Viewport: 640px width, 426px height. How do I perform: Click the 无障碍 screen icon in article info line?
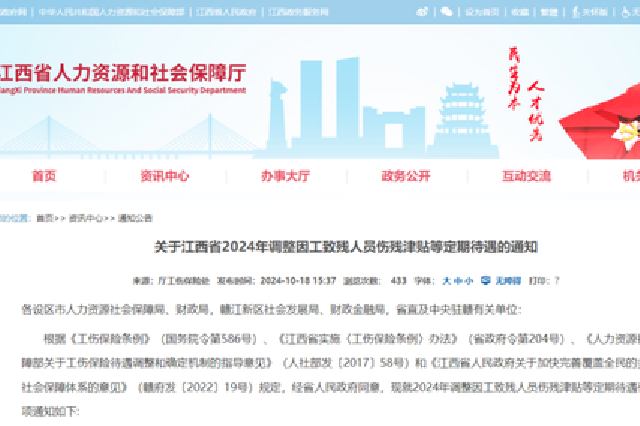click(485, 280)
